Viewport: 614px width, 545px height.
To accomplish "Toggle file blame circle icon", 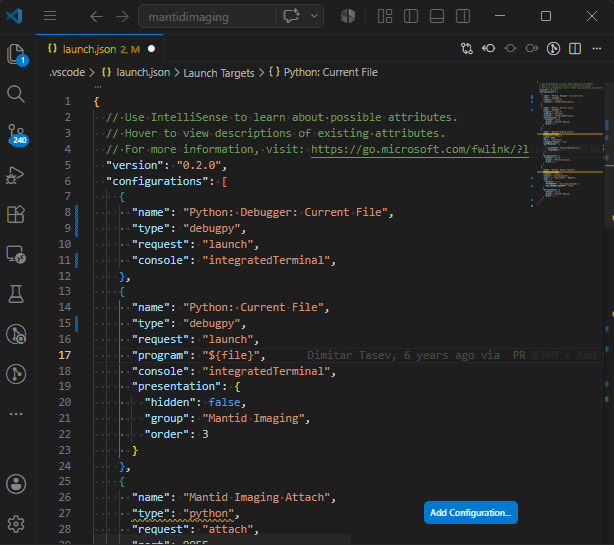I will tap(510, 49).
